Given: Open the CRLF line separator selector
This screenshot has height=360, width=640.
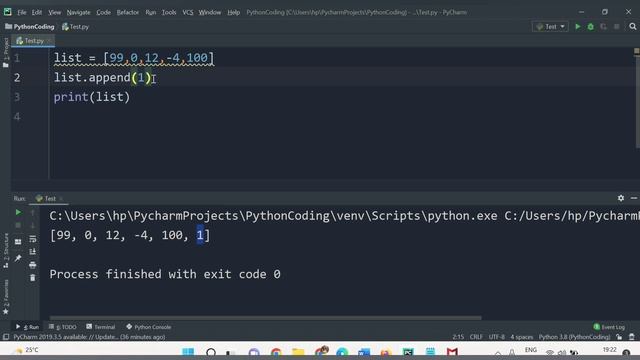Looking at the screenshot, I should (476, 337).
